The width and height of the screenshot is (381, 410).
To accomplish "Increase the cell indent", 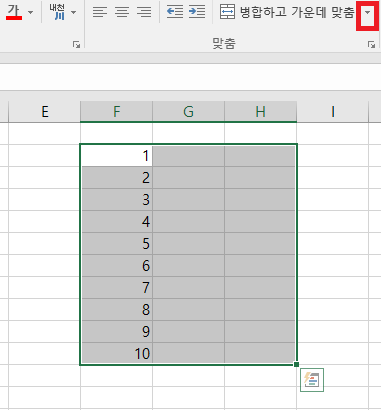I will 197,12.
